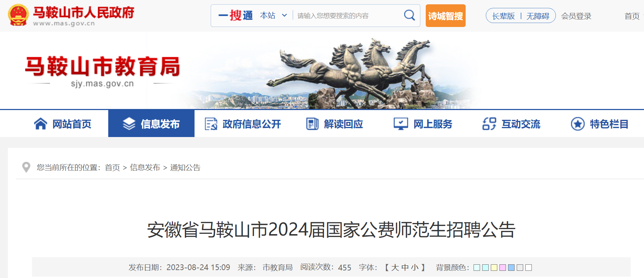
Task: Focus the search text input field
Action: pyautogui.click(x=347, y=15)
